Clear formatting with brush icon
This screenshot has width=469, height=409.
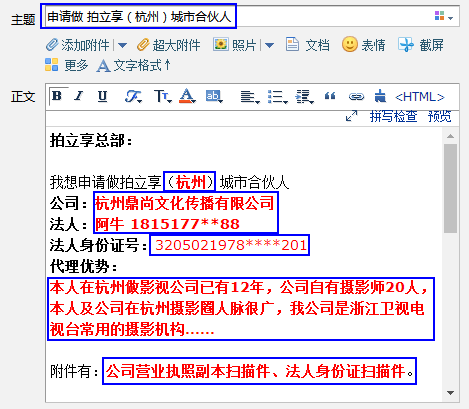[x=380, y=96]
